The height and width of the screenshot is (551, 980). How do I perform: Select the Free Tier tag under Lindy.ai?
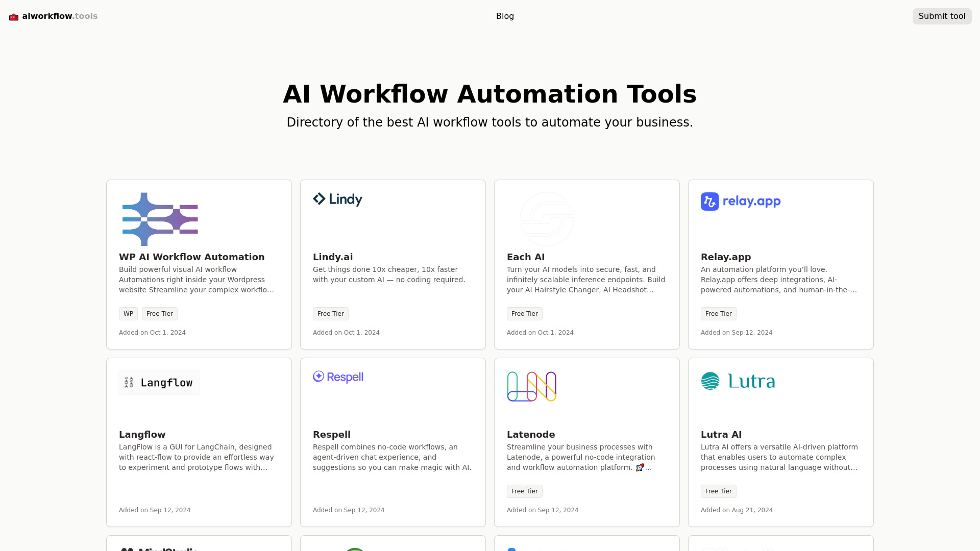click(x=330, y=313)
